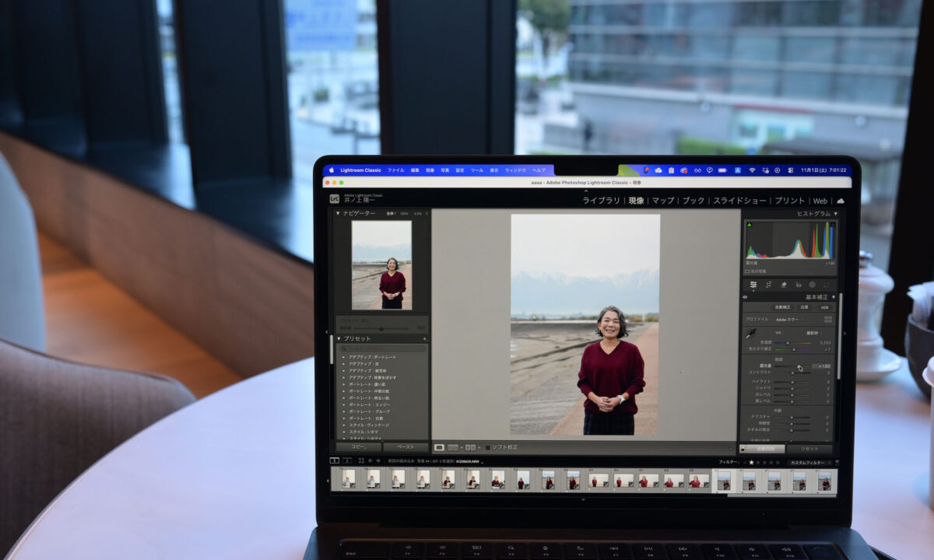The height and width of the screenshot is (560, 934).
Task: Click the LrC identity plate logo
Action: click(x=334, y=199)
